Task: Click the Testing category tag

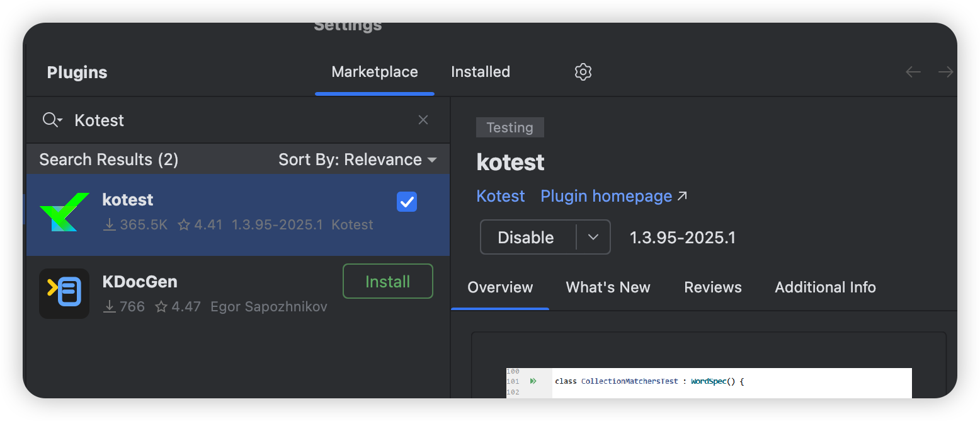Action: pyautogui.click(x=510, y=127)
